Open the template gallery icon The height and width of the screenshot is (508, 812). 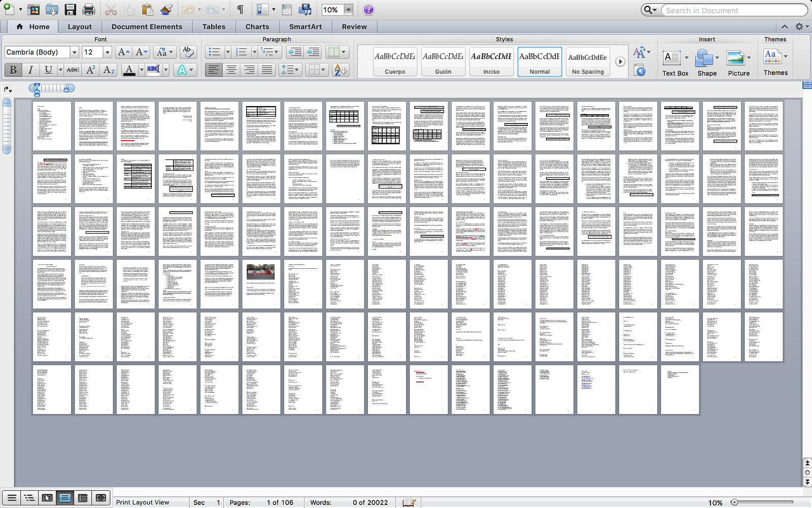33,10
